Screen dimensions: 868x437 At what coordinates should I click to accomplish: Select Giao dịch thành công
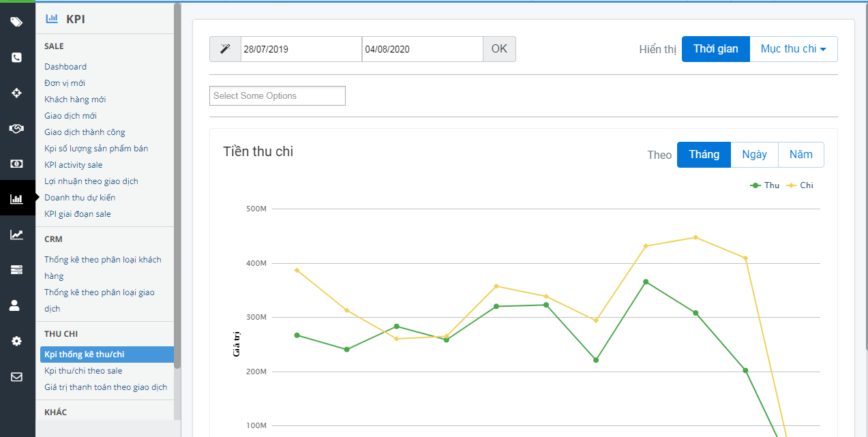[x=85, y=132]
